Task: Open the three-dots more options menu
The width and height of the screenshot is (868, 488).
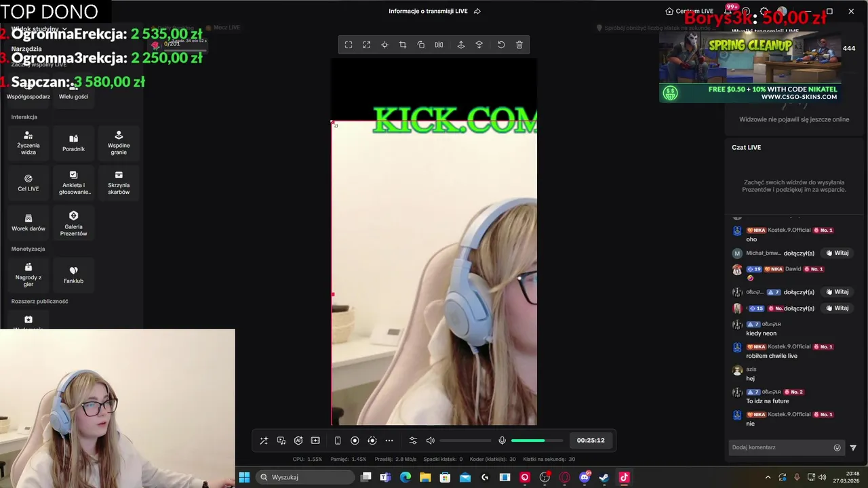Action: click(389, 441)
